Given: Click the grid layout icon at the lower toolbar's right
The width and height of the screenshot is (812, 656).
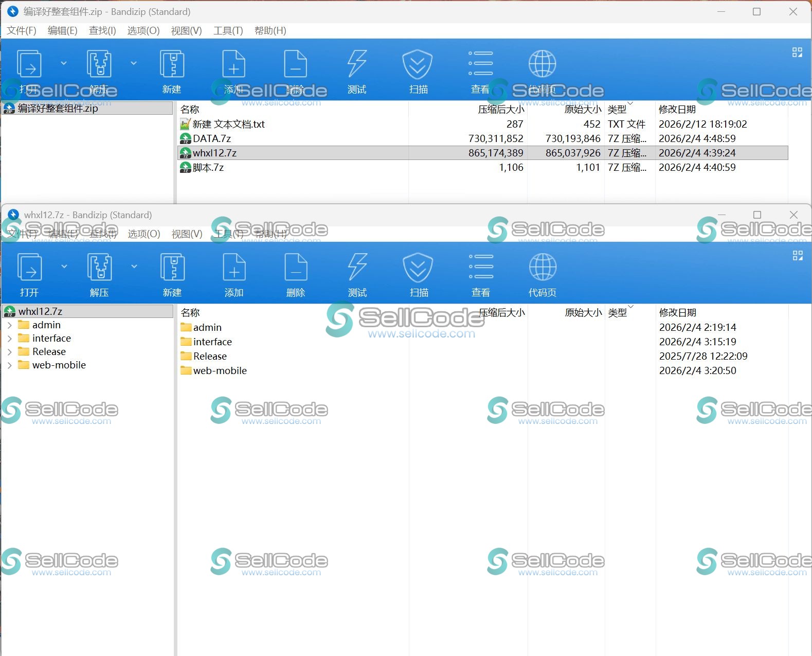Looking at the screenshot, I should coord(797,256).
